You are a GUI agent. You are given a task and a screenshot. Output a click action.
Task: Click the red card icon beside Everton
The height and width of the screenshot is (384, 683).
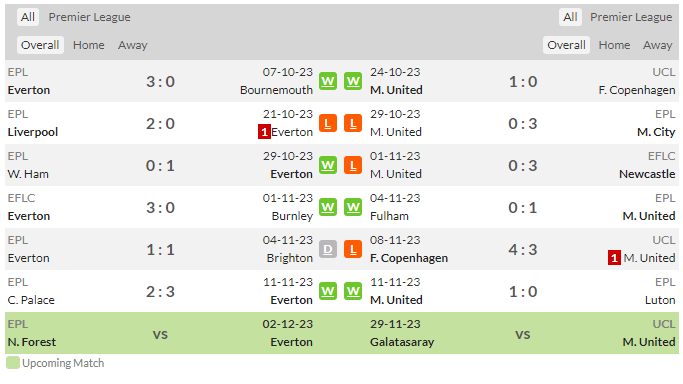point(264,132)
